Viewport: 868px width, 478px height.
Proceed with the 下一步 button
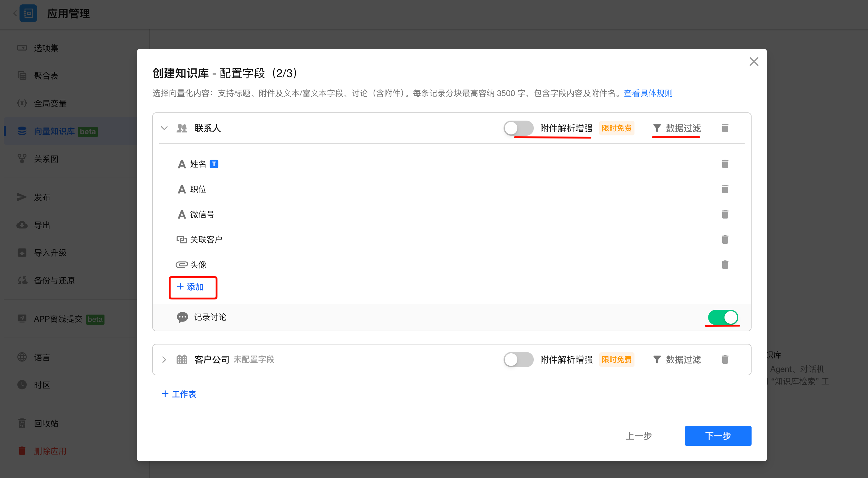[717, 435]
